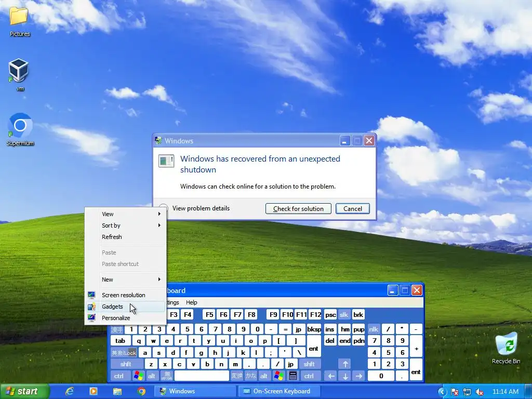Image resolution: width=532 pixels, height=399 pixels.
Task: Click the application menu key on keyboard
Action: click(293, 376)
